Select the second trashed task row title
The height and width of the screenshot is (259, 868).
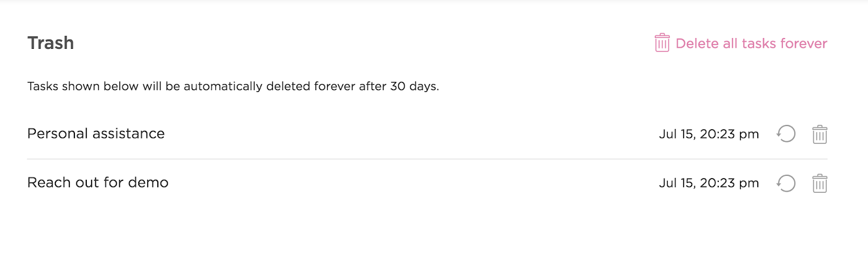point(98,182)
